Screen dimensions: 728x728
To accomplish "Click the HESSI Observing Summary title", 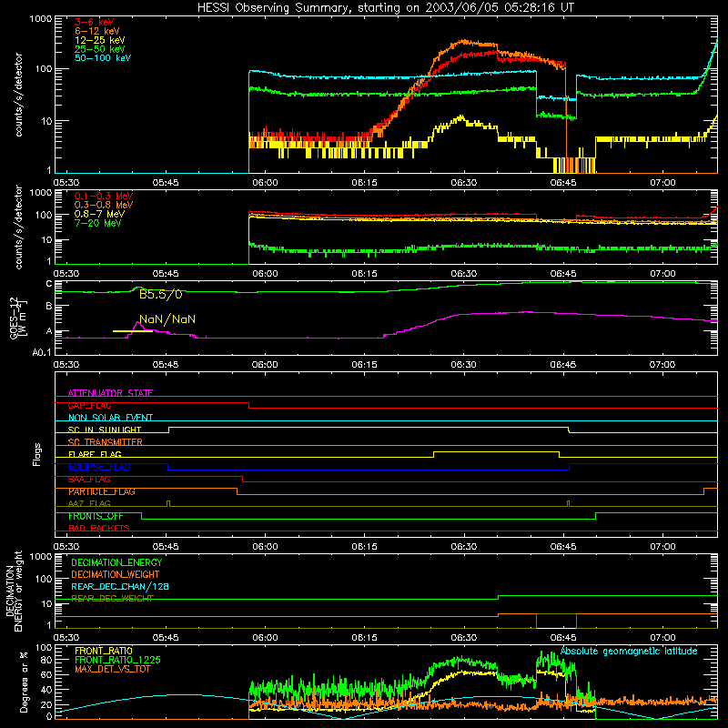I will [x=386, y=8].
